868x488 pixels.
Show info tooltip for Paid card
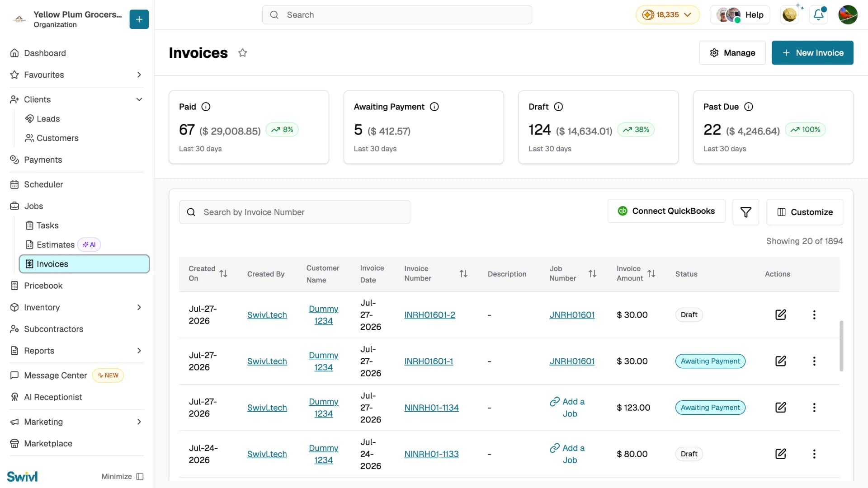pos(206,107)
